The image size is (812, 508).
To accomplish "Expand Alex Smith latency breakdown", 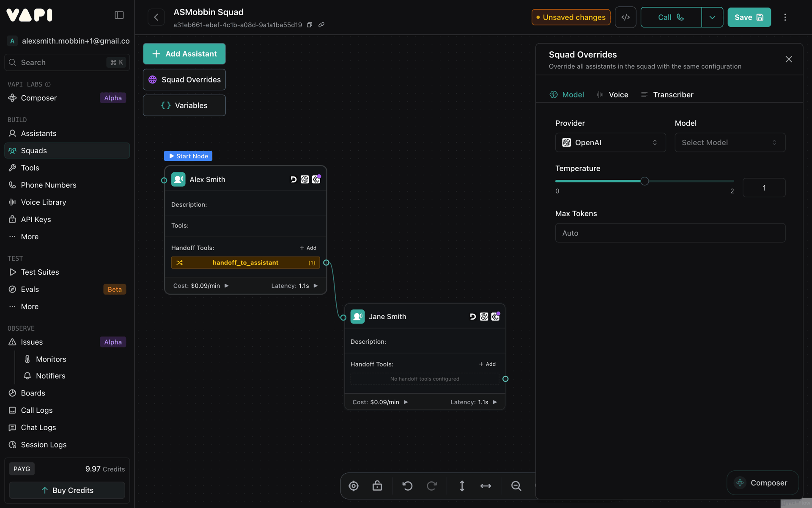I will click(315, 286).
